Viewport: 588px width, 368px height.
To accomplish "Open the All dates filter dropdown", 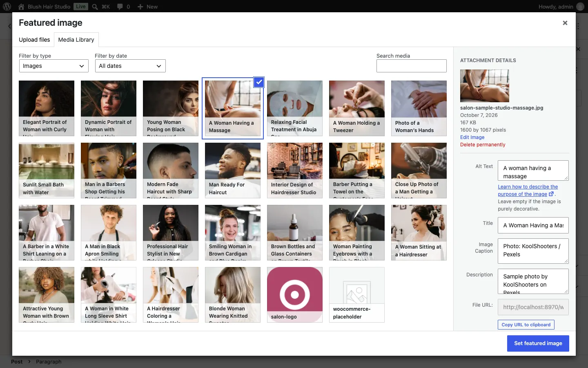I will click(130, 66).
